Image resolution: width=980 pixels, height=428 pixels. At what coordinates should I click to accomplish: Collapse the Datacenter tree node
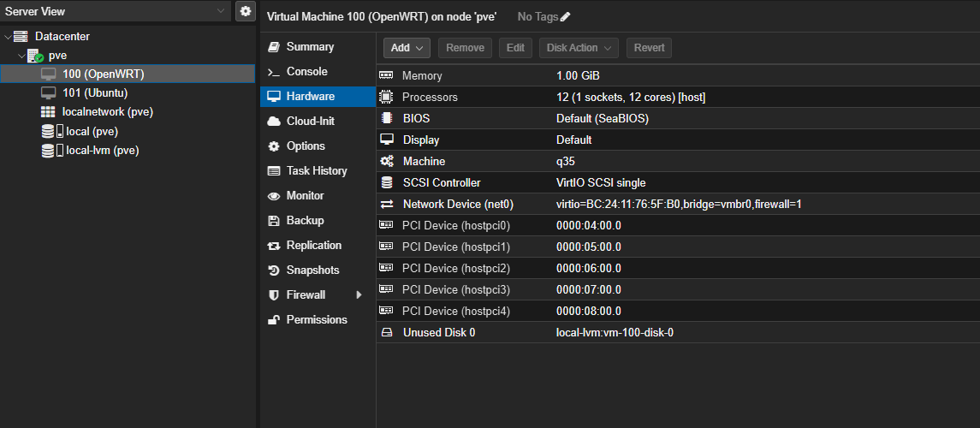pyautogui.click(x=8, y=37)
